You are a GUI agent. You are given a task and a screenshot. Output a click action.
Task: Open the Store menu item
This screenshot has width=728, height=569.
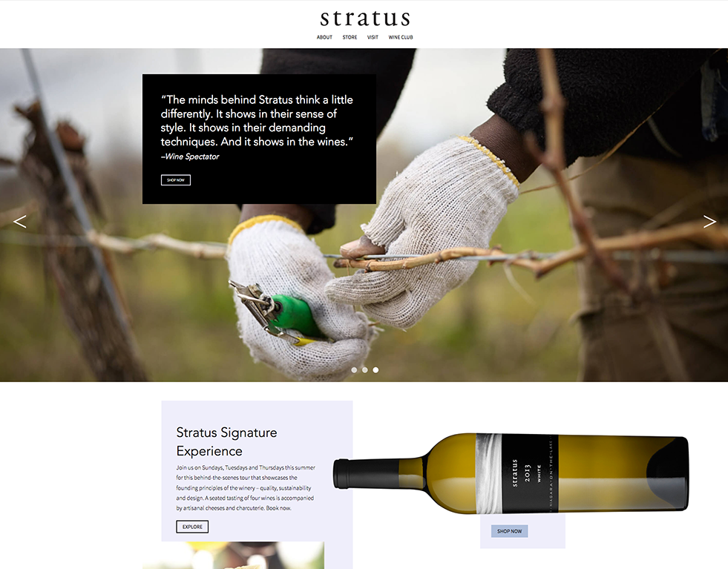tap(350, 37)
